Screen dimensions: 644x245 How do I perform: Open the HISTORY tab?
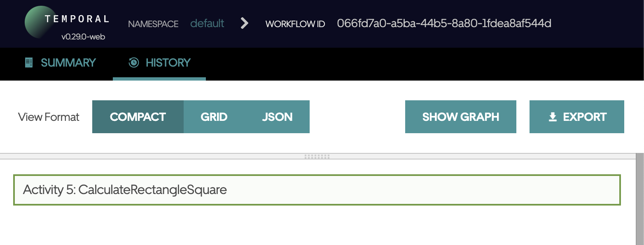click(168, 62)
